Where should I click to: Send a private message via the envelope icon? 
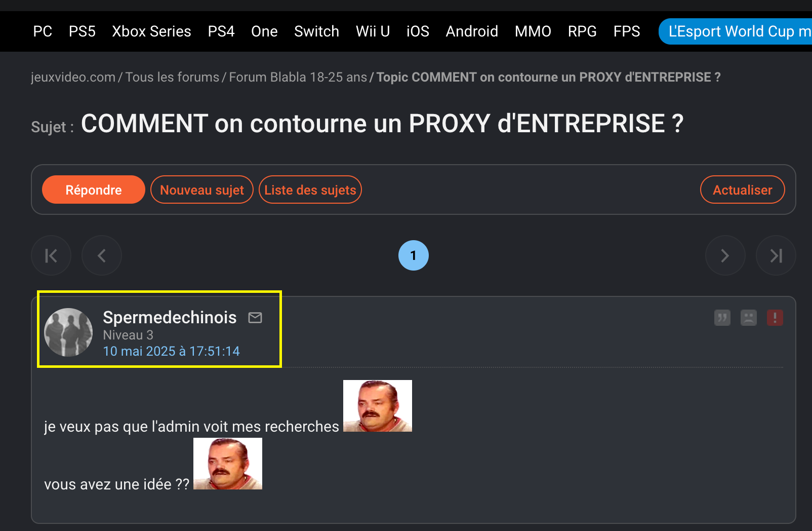(x=255, y=318)
